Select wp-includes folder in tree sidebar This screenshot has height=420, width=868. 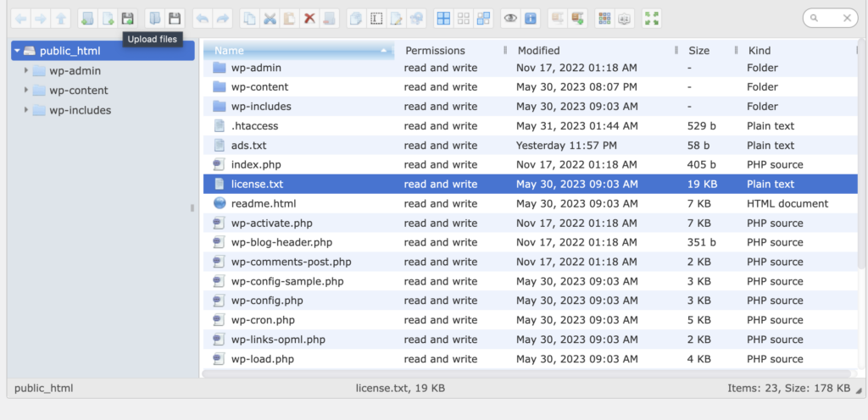(80, 110)
